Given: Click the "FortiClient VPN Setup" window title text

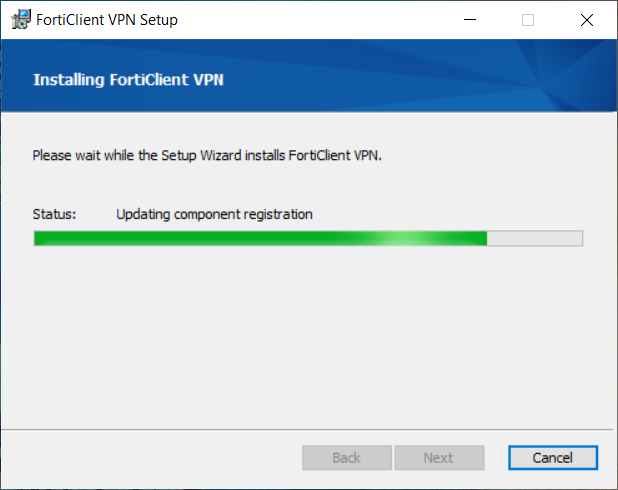Looking at the screenshot, I should pos(107,20).
